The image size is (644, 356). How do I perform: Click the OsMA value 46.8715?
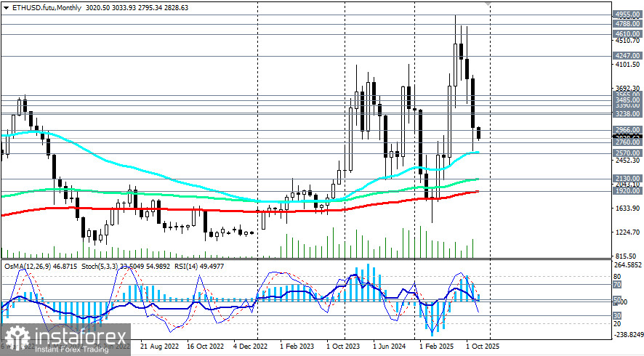pos(65,267)
